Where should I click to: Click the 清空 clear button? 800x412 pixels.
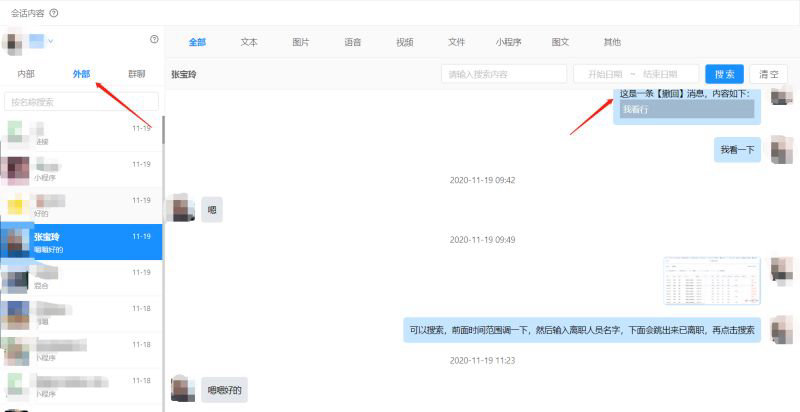[x=768, y=74]
